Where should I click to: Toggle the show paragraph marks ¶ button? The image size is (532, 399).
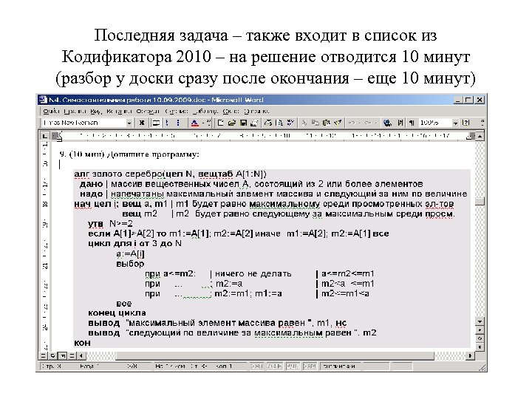[412, 123]
